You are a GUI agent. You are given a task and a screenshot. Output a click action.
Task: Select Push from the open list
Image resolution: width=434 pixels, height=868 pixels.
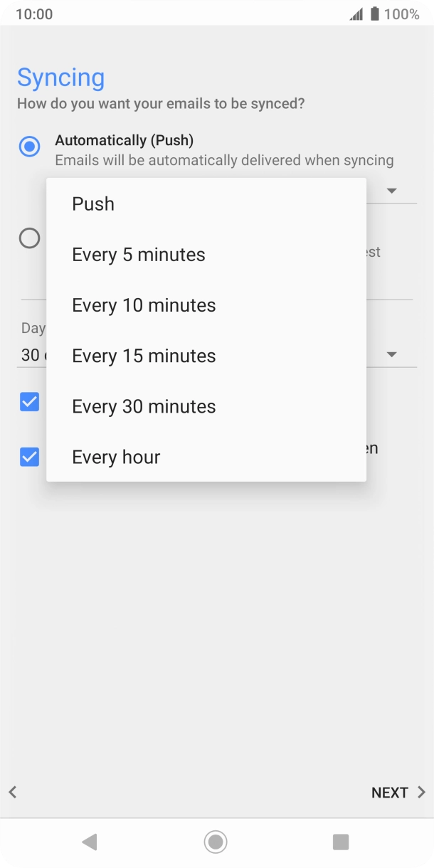click(x=92, y=204)
